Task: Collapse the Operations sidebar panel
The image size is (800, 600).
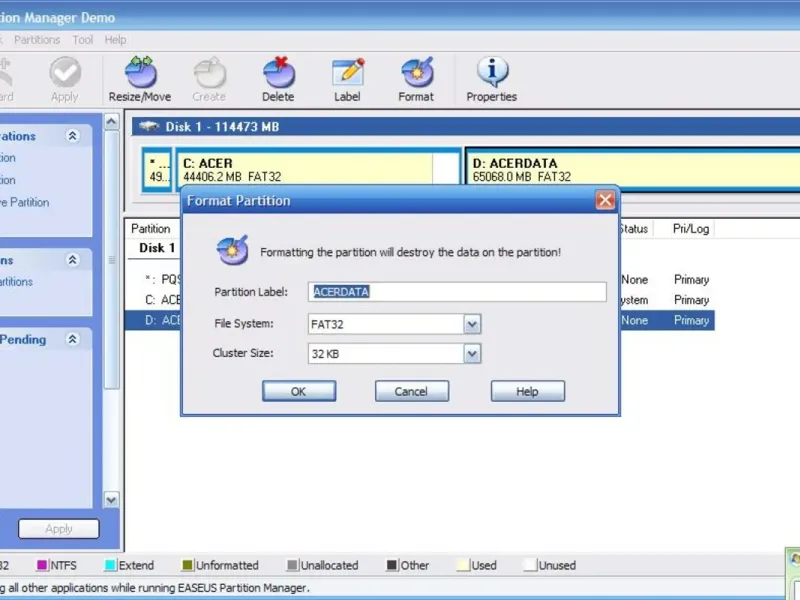Action: click(72, 136)
